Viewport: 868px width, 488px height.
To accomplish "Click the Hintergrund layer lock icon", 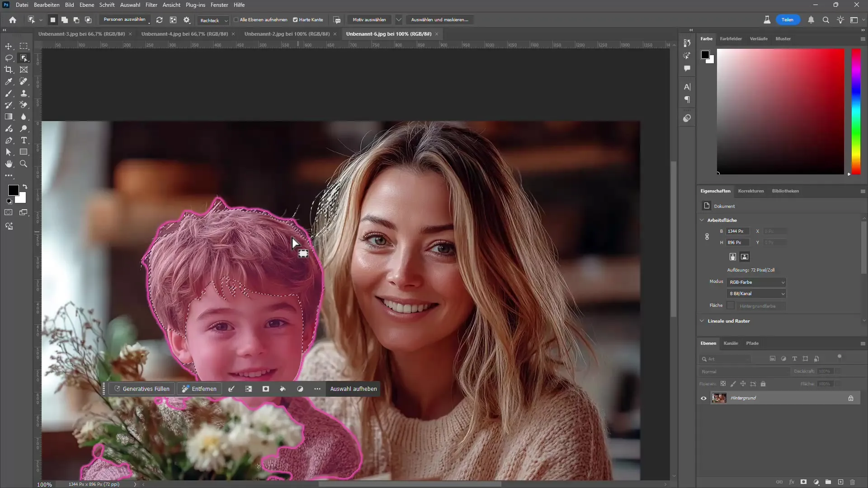I will pos(851,399).
